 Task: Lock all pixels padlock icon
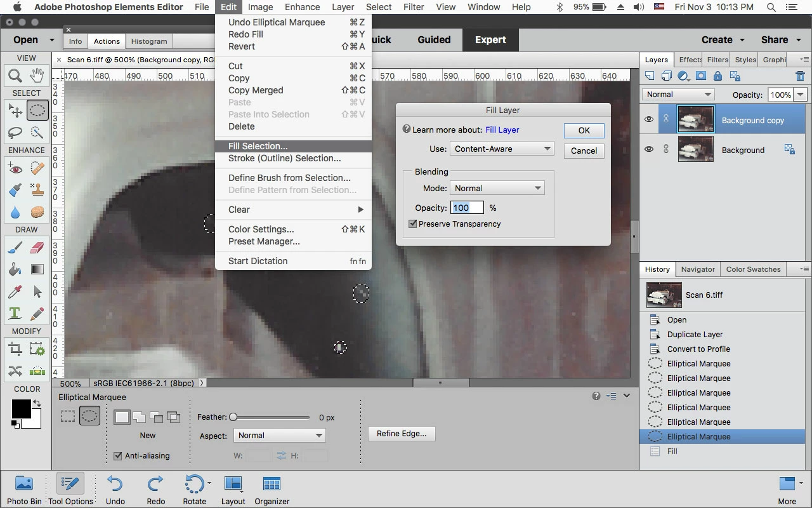tap(717, 76)
